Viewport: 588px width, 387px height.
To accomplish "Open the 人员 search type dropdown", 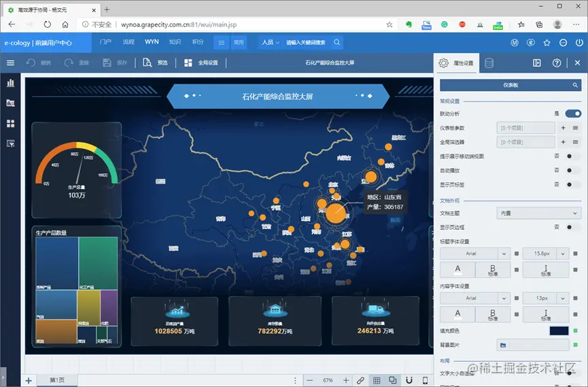I will coord(271,42).
